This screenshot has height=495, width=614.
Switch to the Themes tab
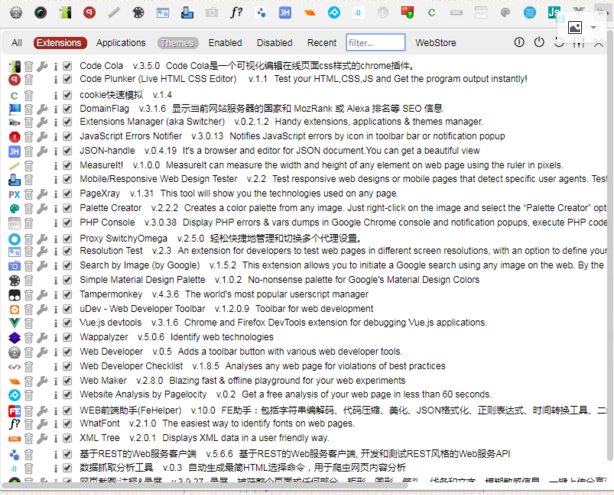click(x=178, y=43)
